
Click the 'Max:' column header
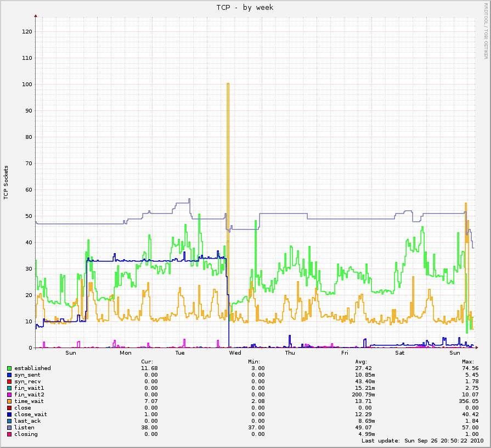[x=467, y=361]
